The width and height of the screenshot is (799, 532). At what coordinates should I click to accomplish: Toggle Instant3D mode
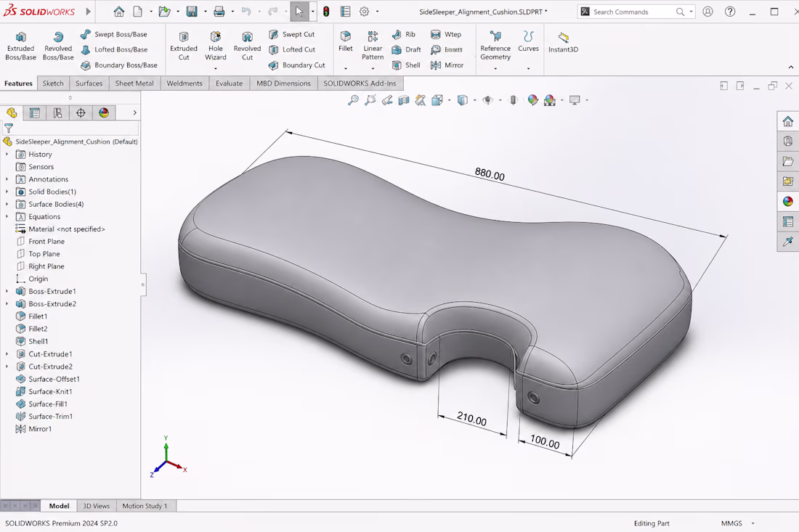[x=563, y=41]
